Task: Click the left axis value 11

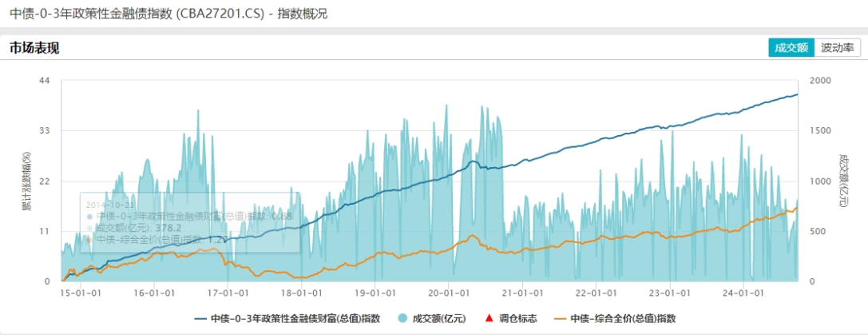Action: [x=45, y=231]
